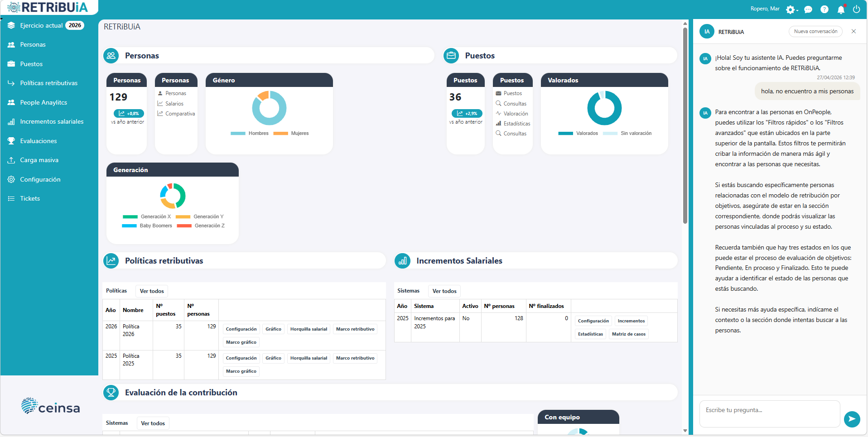Open People Anaylitcs in the sidebar

[x=43, y=102]
